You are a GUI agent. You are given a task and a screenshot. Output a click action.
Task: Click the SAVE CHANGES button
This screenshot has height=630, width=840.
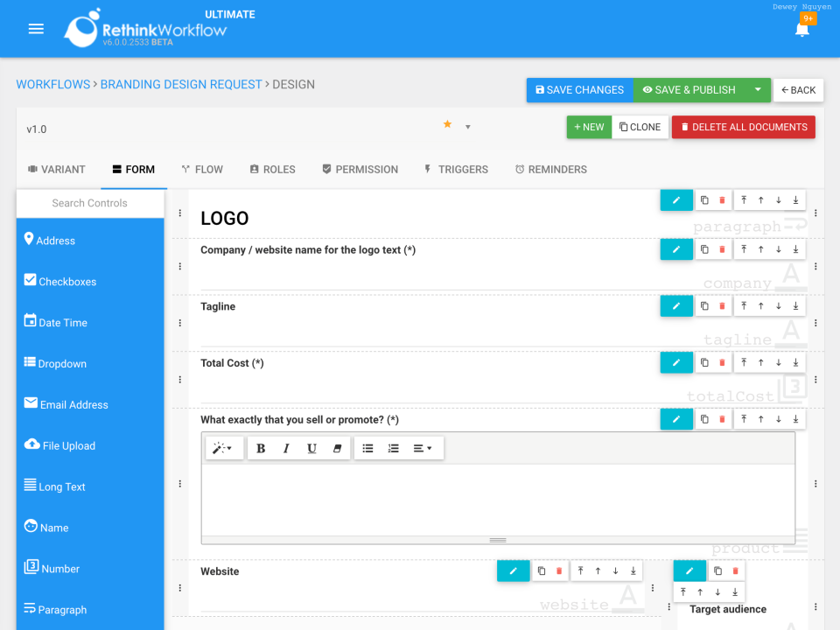[x=579, y=89]
